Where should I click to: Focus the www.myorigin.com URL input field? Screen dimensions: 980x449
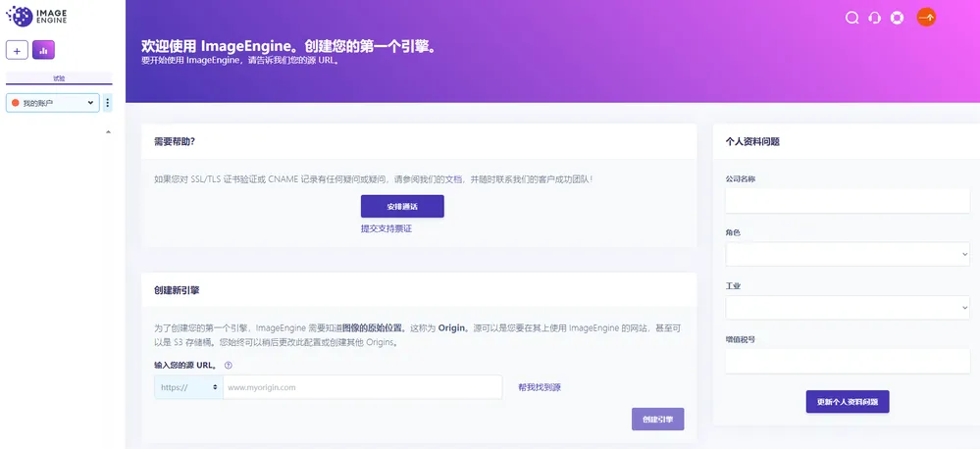pos(362,387)
